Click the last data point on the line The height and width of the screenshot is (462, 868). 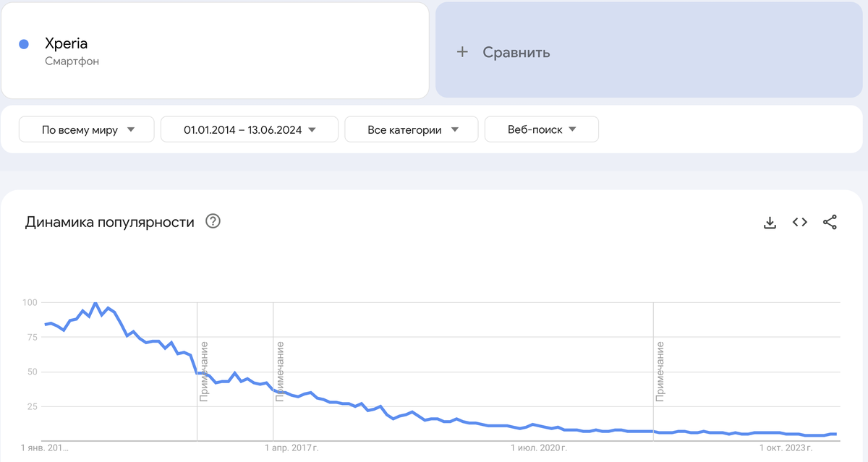coord(836,434)
